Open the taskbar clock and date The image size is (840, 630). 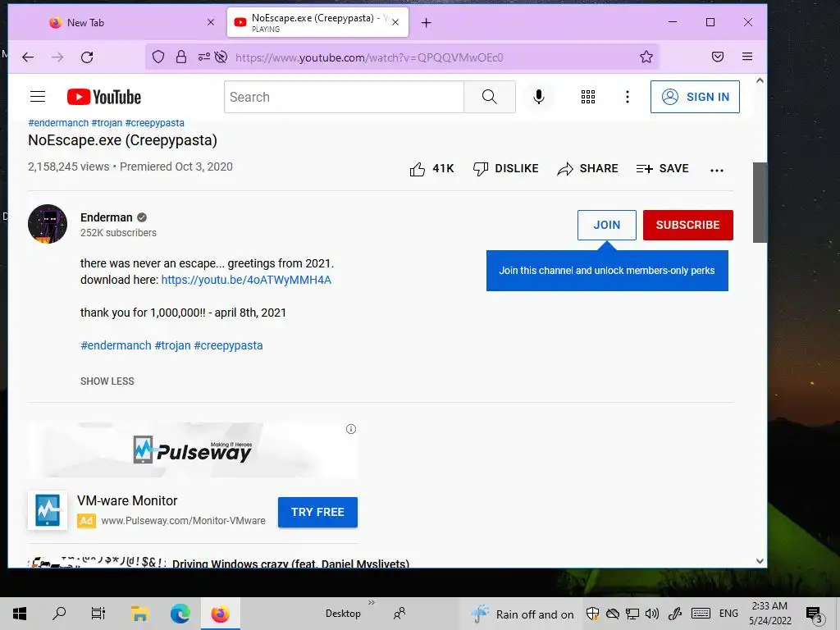(x=769, y=614)
